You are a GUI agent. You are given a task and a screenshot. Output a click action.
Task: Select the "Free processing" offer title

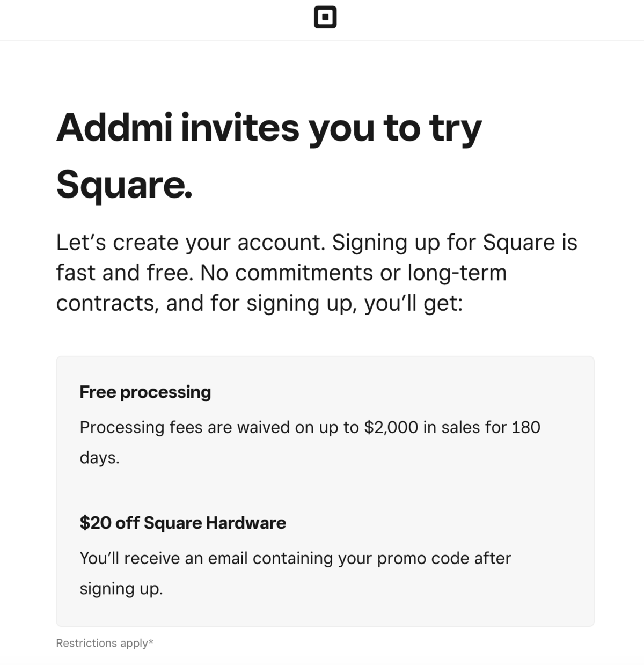[x=145, y=392]
